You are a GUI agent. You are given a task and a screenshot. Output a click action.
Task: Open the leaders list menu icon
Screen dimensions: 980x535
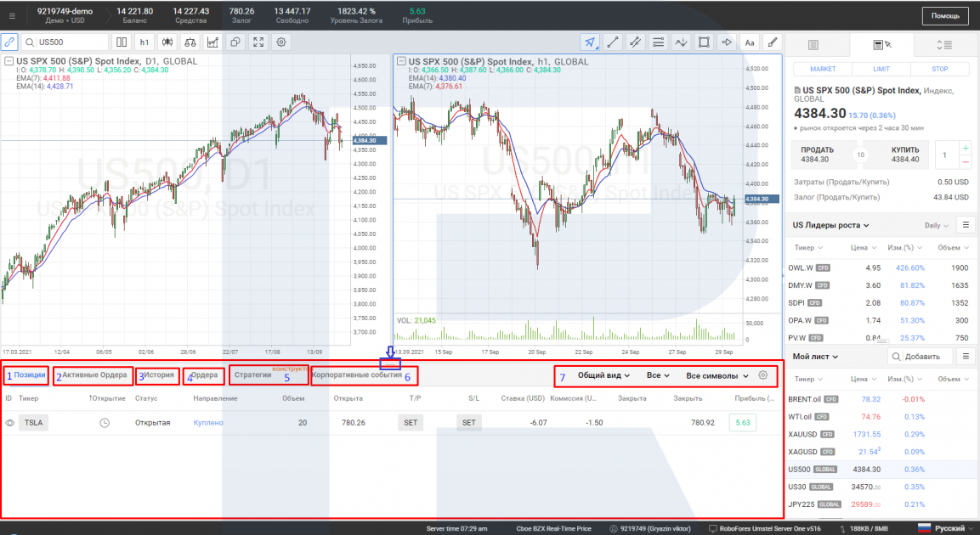pos(966,225)
